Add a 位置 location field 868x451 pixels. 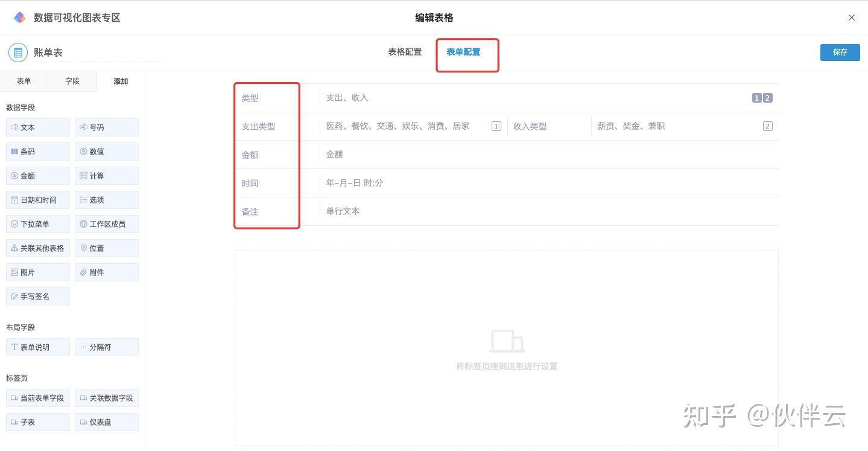[107, 248]
